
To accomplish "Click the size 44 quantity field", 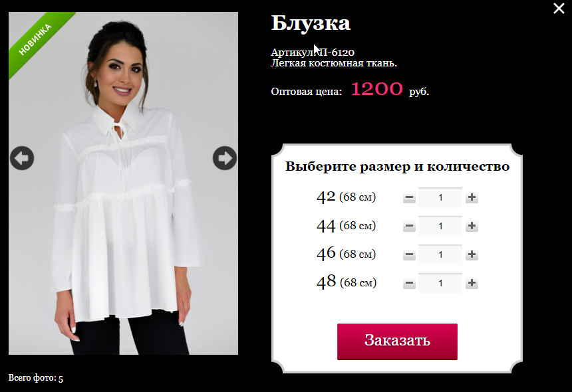I will pyautogui.click(x=440, y=227).
